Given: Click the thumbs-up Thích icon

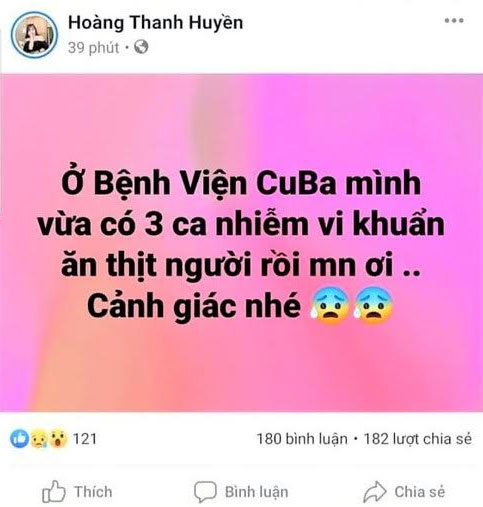Looking at the screenshot, I should (x=53, y=492).
